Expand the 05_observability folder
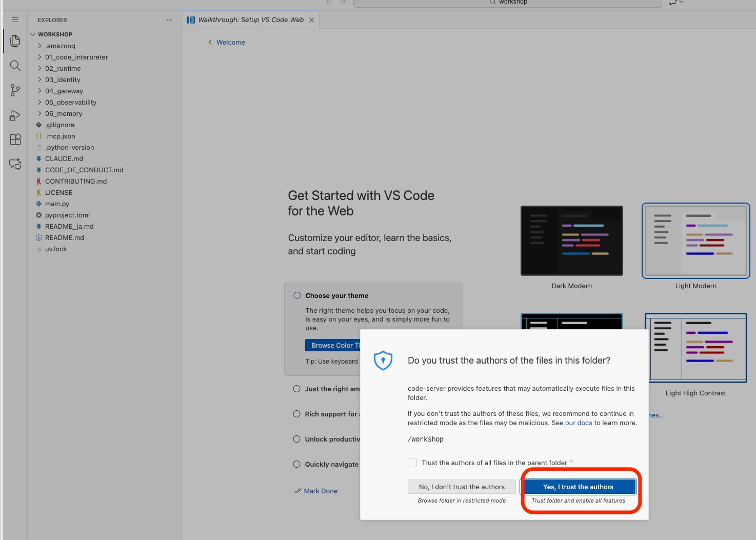 104,102
